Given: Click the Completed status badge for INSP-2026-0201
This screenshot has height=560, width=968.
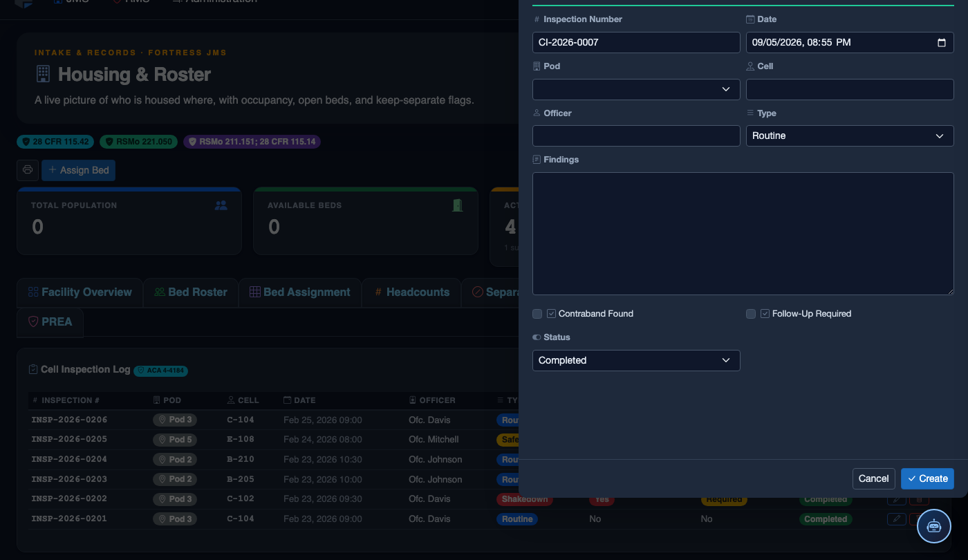Looking at the screenshot, I should click(826, 519).
